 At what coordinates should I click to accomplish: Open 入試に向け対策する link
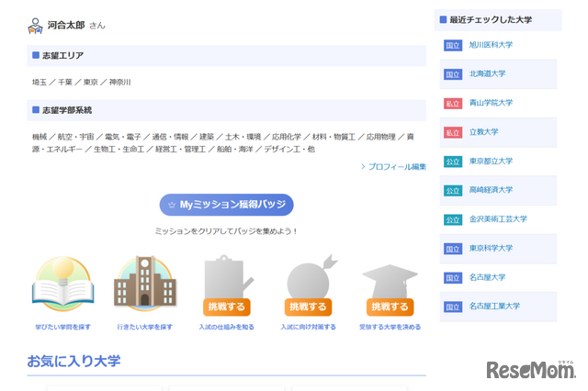tap(309, 327)
